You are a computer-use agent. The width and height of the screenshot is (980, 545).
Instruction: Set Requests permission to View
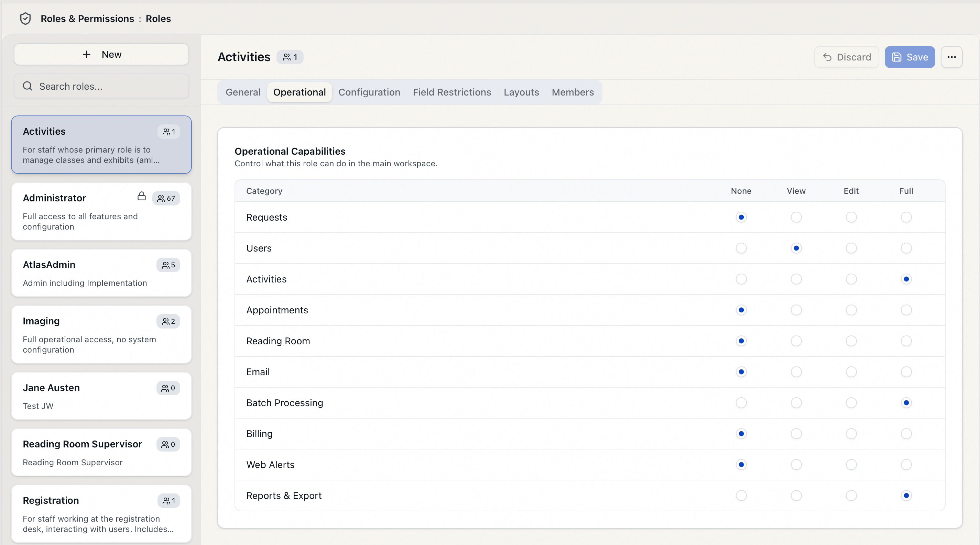(x=796, y=218)
